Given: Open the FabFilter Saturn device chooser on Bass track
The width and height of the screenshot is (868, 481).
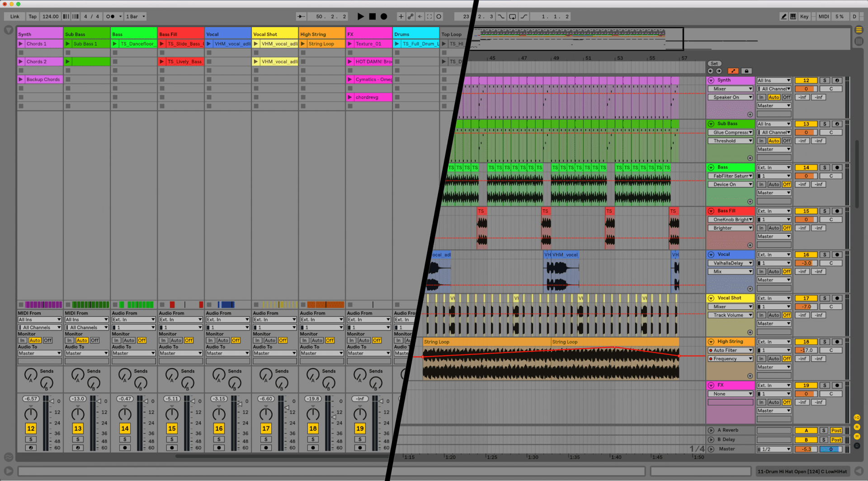Looking at the screenshot, I should click(x=730, y=176).
